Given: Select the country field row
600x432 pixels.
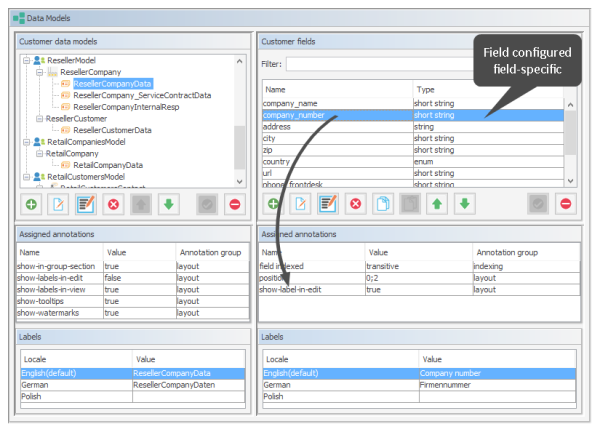Looking at the screenshot, I should (x=413, y=162).
